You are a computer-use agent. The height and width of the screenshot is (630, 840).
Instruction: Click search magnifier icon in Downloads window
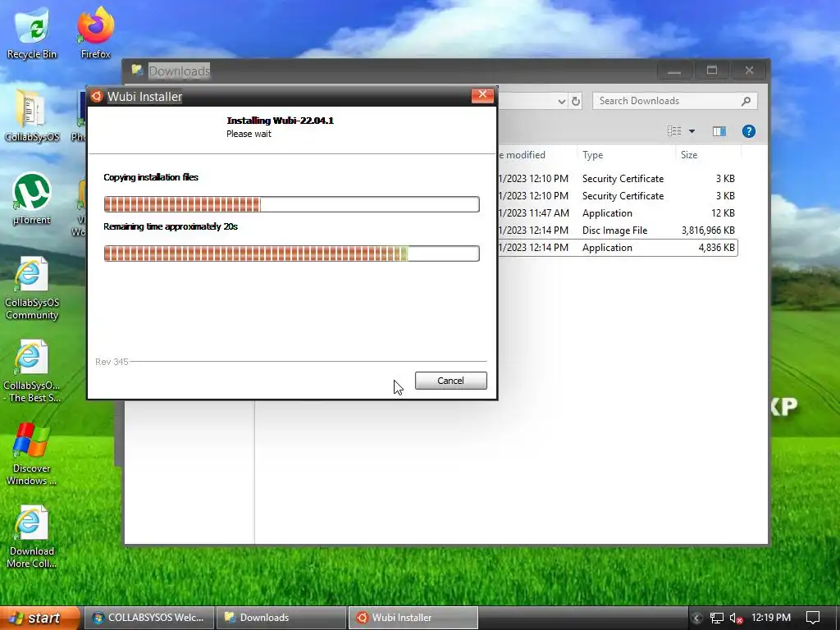[746, 101]
